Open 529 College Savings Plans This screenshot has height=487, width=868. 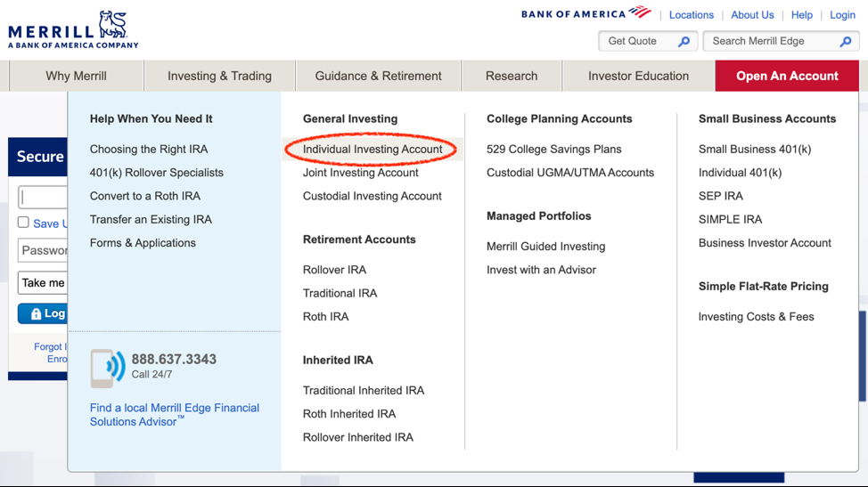554,150
